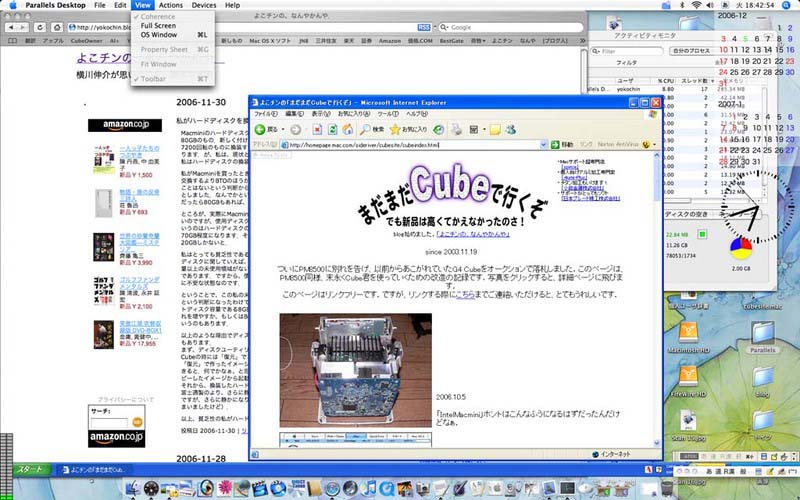Click Safari Home button
The width and height of the screenshot is (800, 500).
pos(57,28)
